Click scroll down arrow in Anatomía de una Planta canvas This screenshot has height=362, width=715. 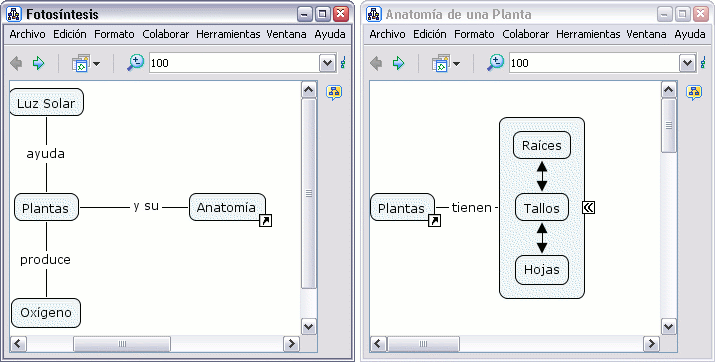668,326
